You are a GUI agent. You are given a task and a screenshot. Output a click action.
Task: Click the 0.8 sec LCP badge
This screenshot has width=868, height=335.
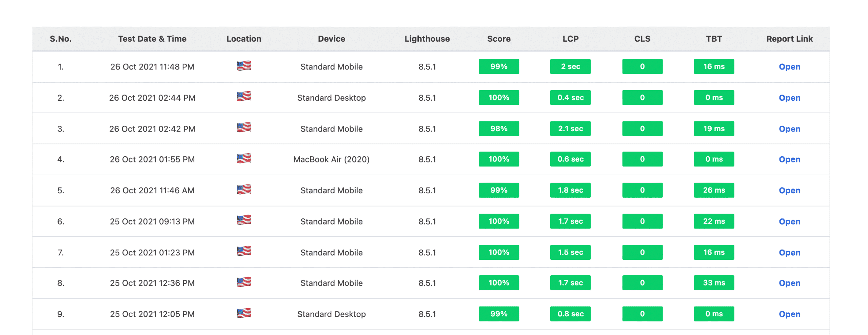pyautogui.click(x=570, y=314)
